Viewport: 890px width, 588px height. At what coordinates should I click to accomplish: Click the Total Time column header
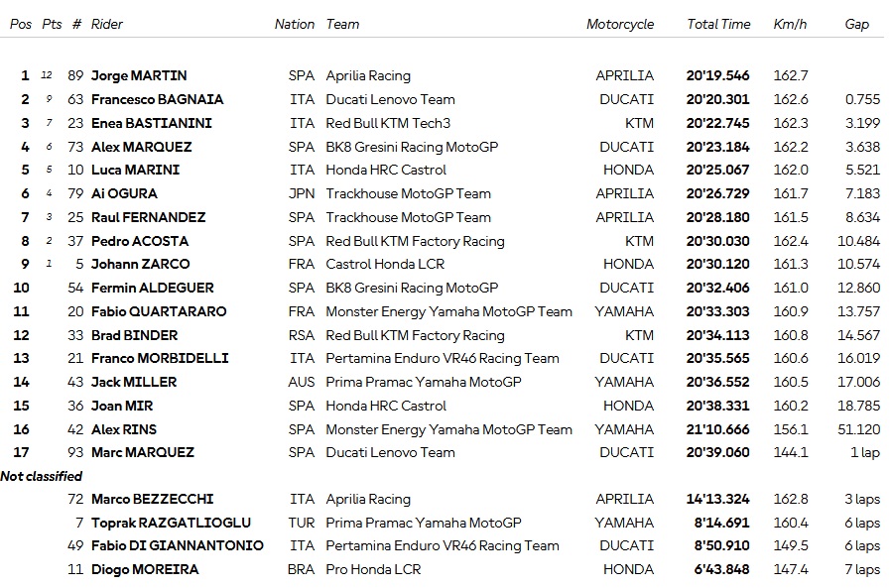tap(718, 24)
